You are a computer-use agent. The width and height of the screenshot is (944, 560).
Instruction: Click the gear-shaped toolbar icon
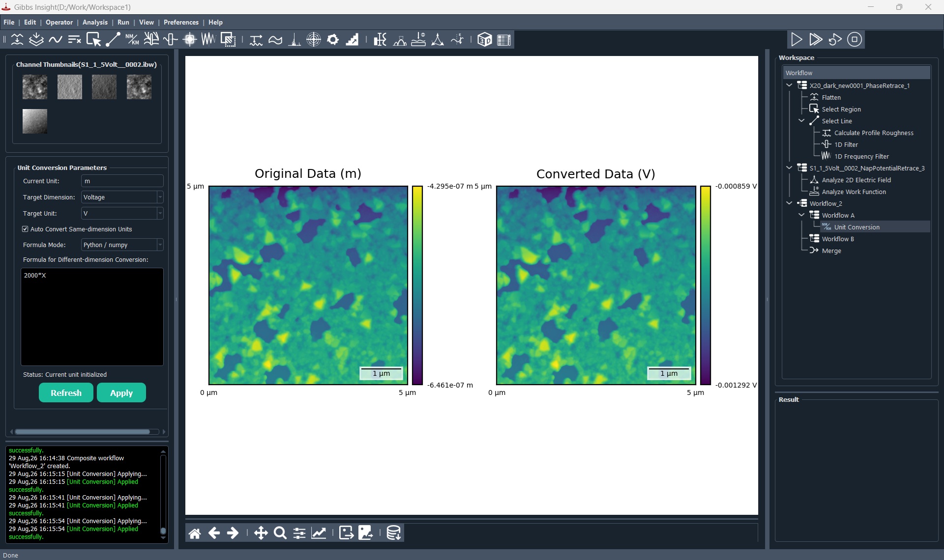pos(333,40)
